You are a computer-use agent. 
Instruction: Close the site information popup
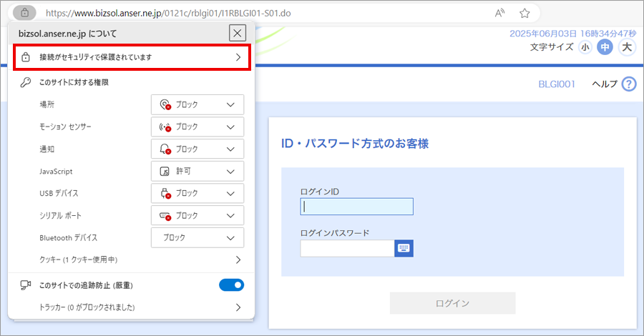click(238, 33)
